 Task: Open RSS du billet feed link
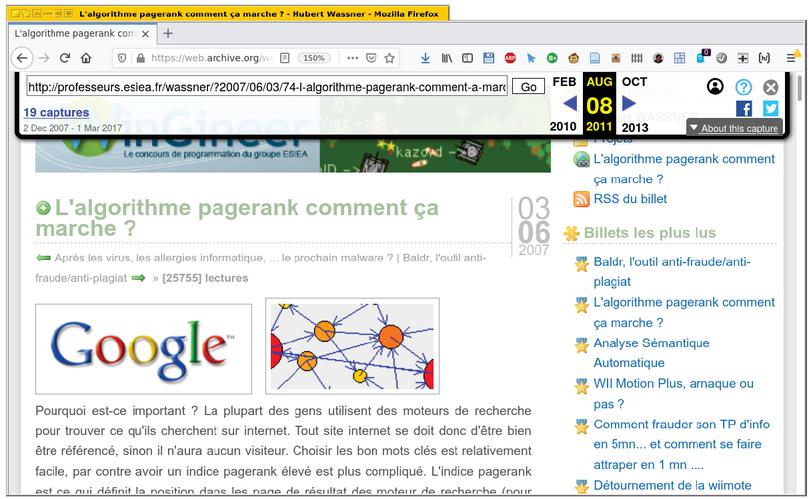point(630,199)
